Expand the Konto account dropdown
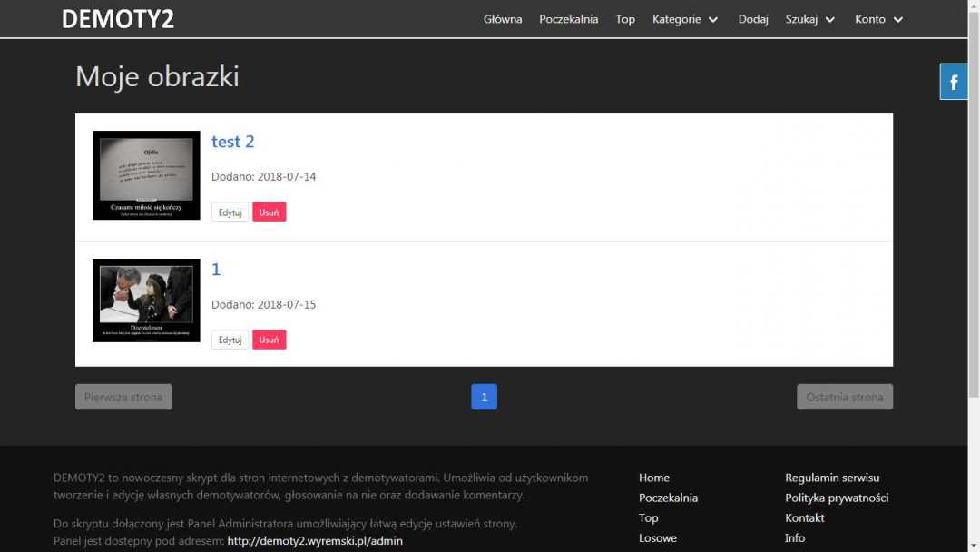The width and height of the screenshot is (980, 552). coord(878,19)
